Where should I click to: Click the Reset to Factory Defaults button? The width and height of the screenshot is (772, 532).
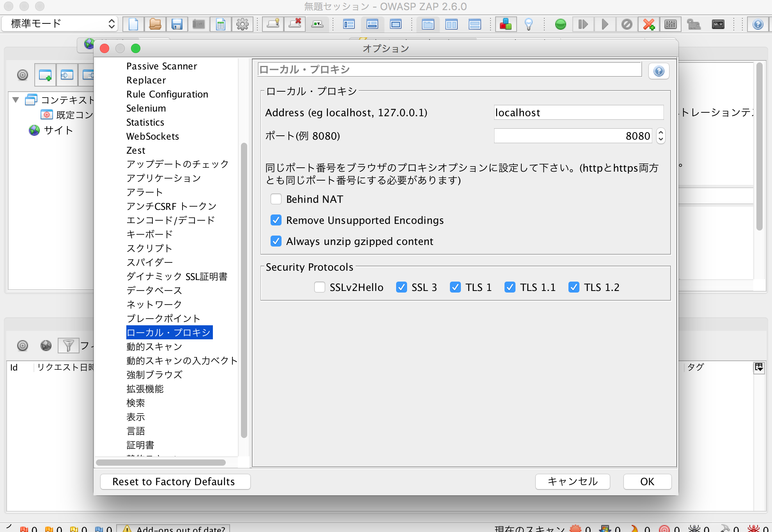pos(175,481)
